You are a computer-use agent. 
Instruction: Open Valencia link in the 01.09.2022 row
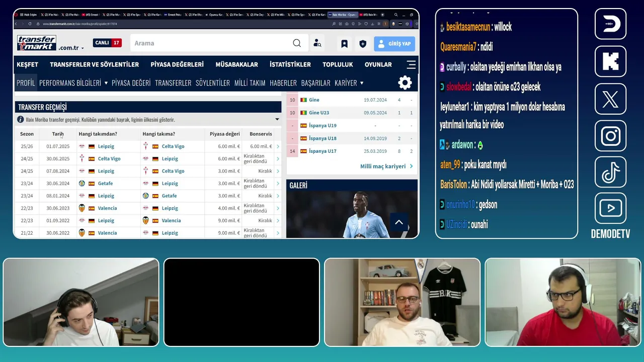[x=171, y=220]
